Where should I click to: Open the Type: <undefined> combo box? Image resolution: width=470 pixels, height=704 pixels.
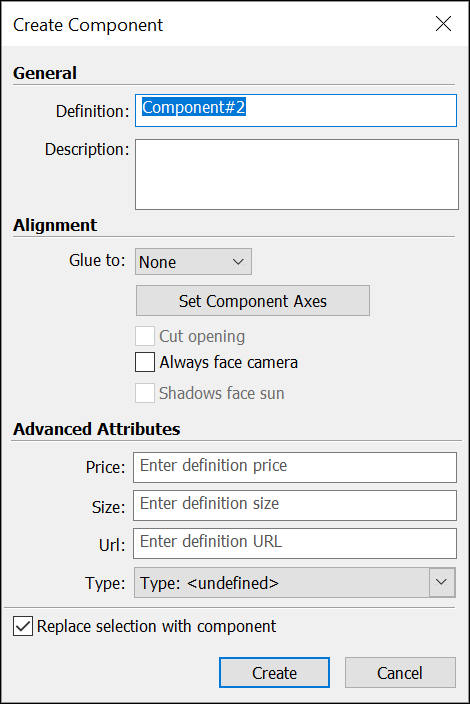tap(294, 583)
